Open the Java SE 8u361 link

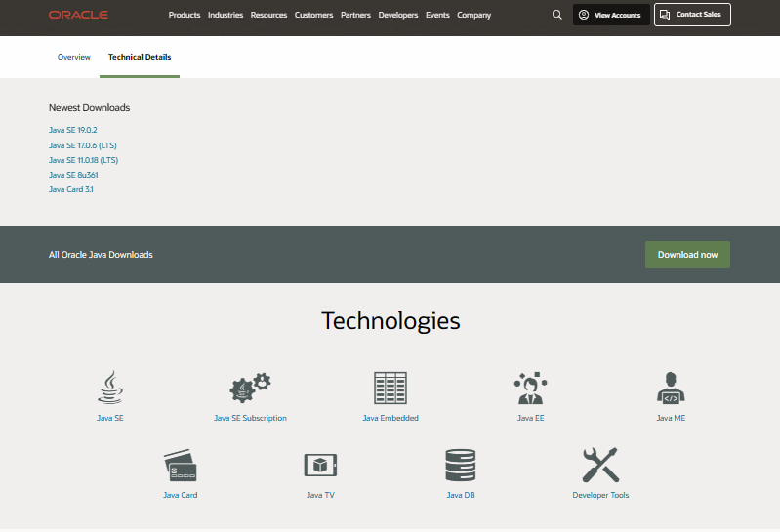73,175
